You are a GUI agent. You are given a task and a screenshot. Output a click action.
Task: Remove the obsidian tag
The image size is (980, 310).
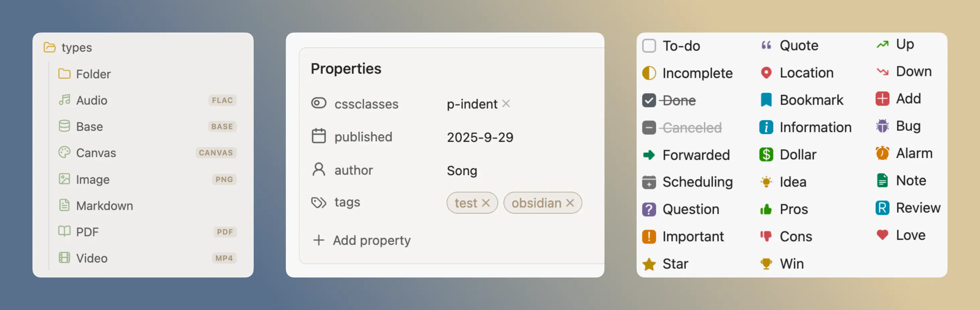click(570, 203)
